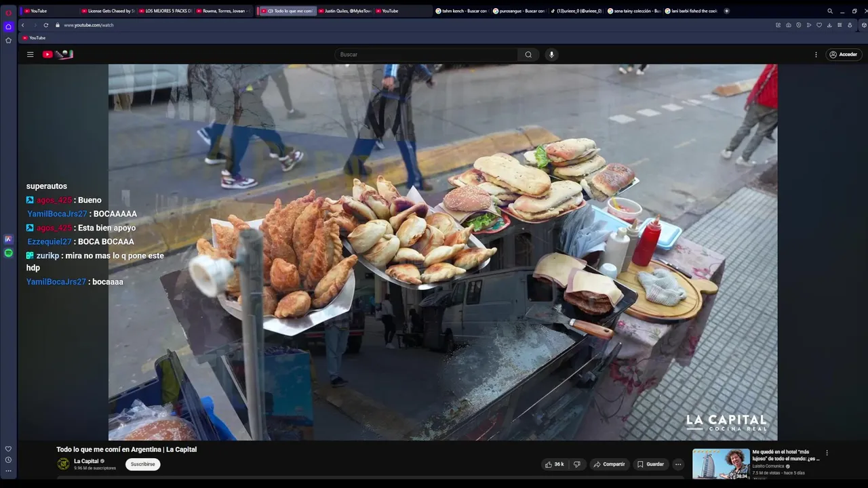Open the Opera menu logo
Viewport: 868px width, 488px height.
pyautogui.click(x=8, y=12)
